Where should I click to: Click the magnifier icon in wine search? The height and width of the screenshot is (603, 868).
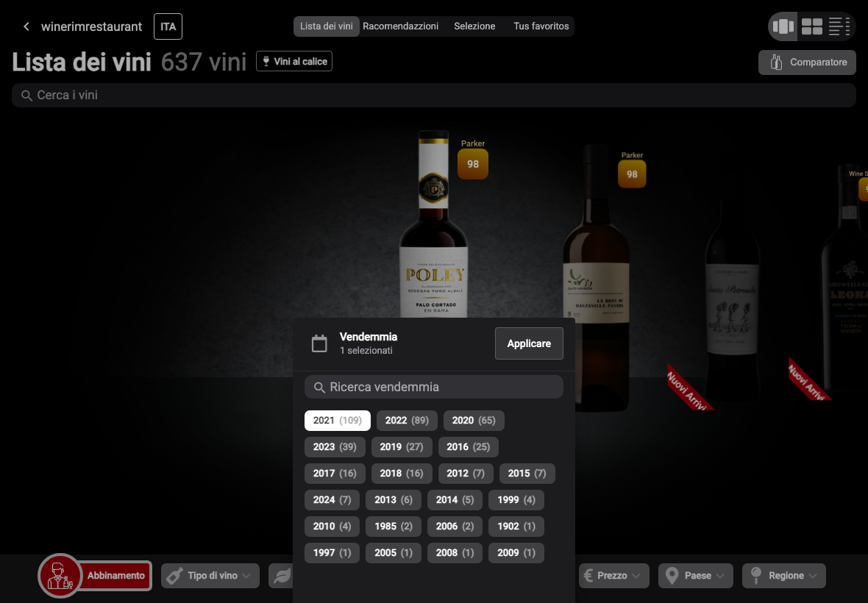click(x=26, y=96)
